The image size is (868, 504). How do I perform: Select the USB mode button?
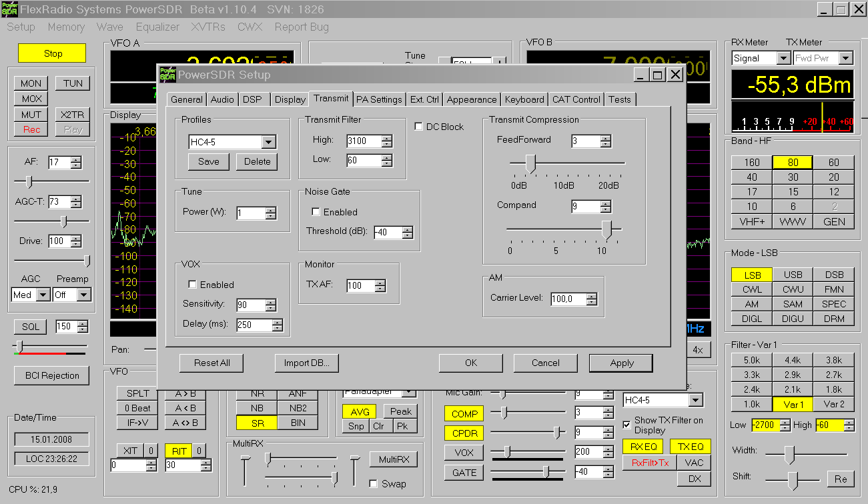click(793, 275)
